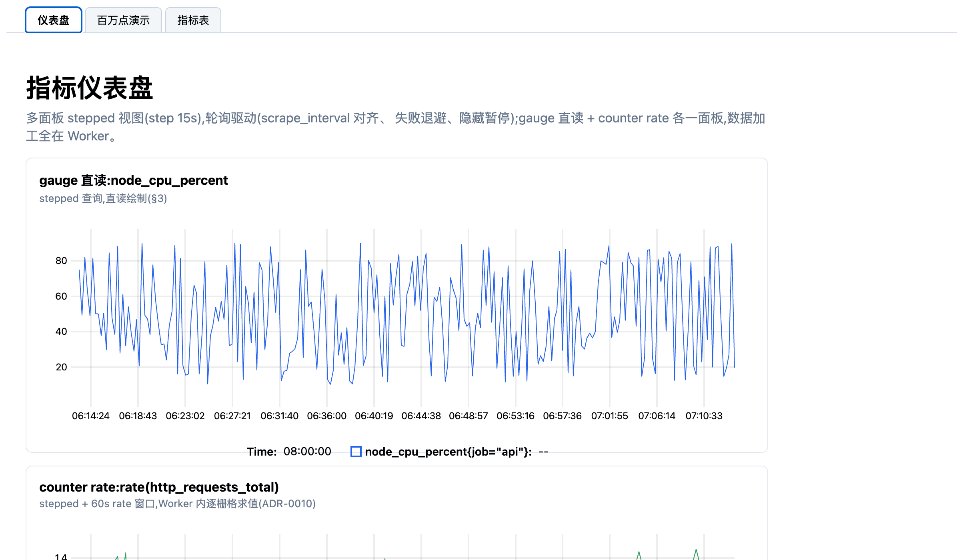Click x-axis label 06:36:00
The height and width of the screenshot is (560, 957).
point(327,416)
